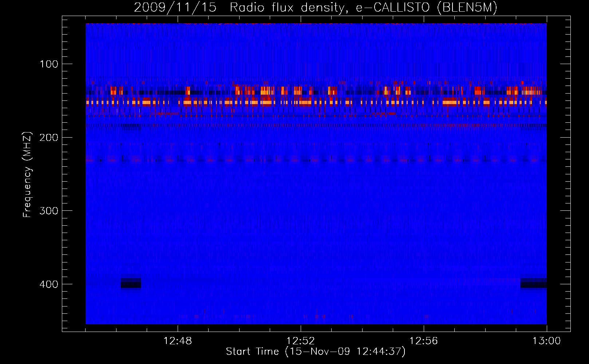Click the 'Frequency (MHZ)' axis title
This screenshot has width=589, height=364.
[27, 174]
